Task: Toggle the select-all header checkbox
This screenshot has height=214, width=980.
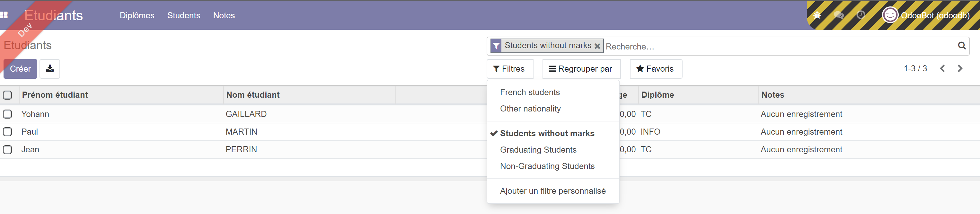Action: 8,95
